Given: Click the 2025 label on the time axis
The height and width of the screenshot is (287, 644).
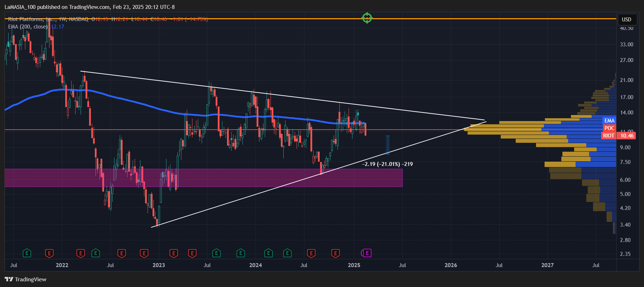Looking at the screenshot, I should [x=354, y=265].
